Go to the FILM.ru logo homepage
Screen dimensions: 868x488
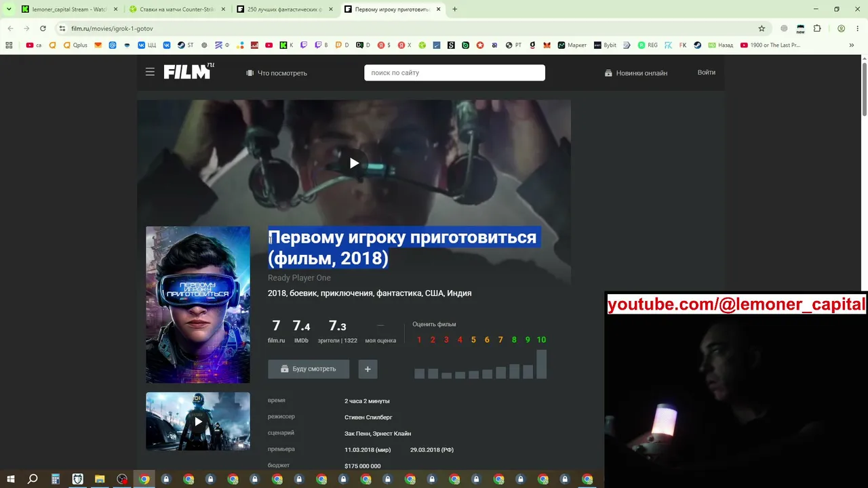click(x=189, y=70)
